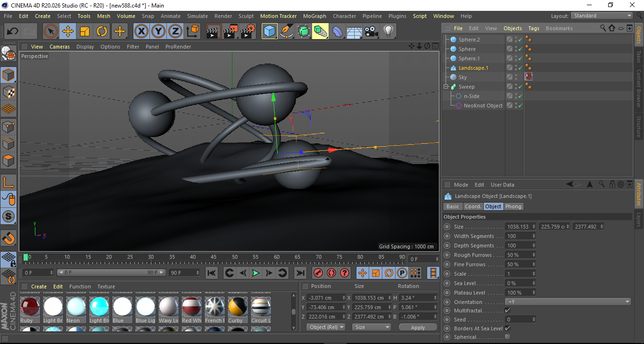Select Polygons mode icon
Image resolution: width=644 pixels, height=344 pixels.
click(x=8, y=161)
